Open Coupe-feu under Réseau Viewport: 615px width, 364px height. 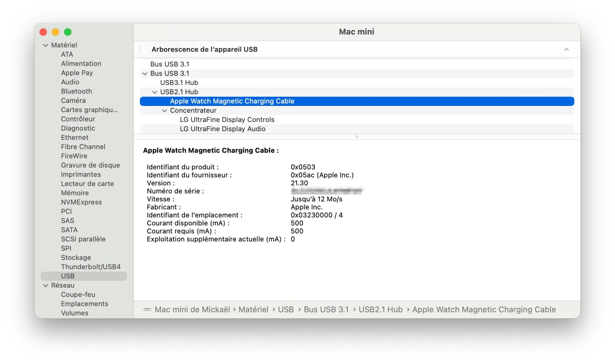[78, 295]
